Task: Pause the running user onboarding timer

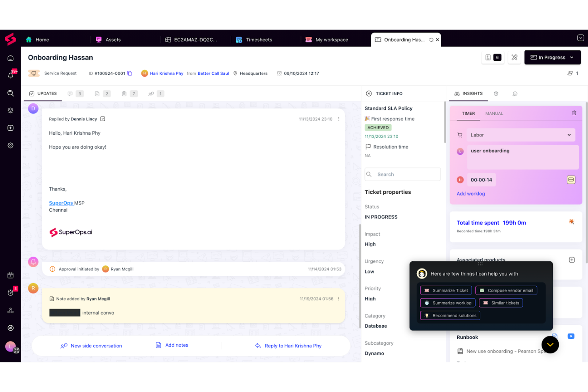Action: (x=460, y=180)
